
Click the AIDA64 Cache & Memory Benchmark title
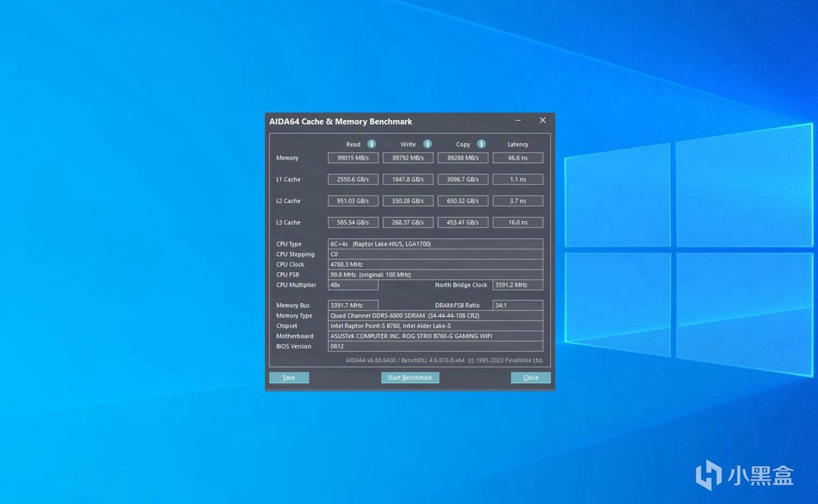click(341, 122)
